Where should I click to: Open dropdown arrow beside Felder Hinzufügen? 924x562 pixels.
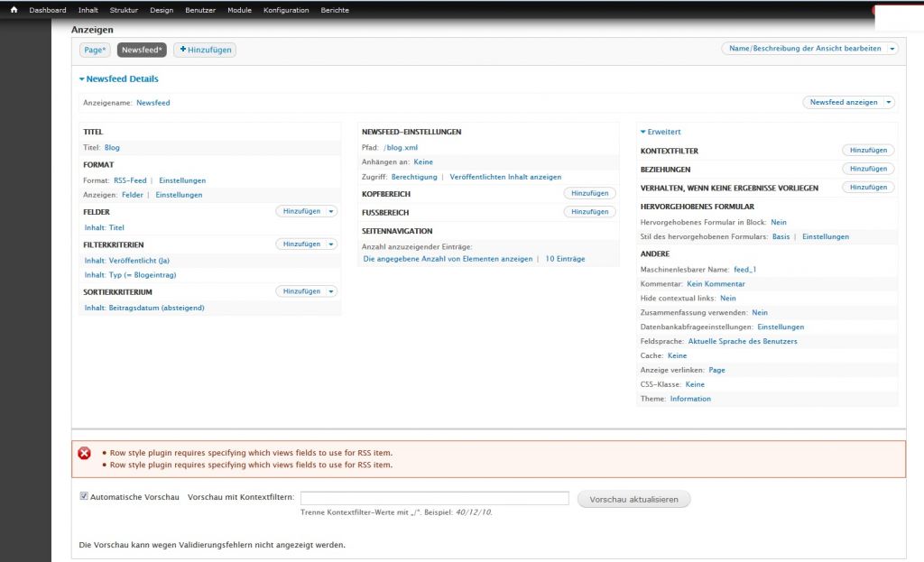(x=331, y=211)
